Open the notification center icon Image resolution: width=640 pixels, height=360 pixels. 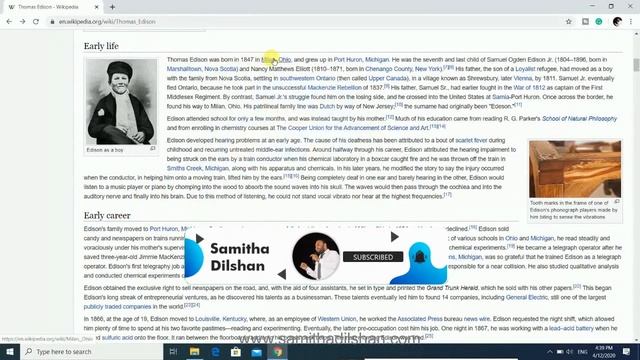[x=627, y=351]
